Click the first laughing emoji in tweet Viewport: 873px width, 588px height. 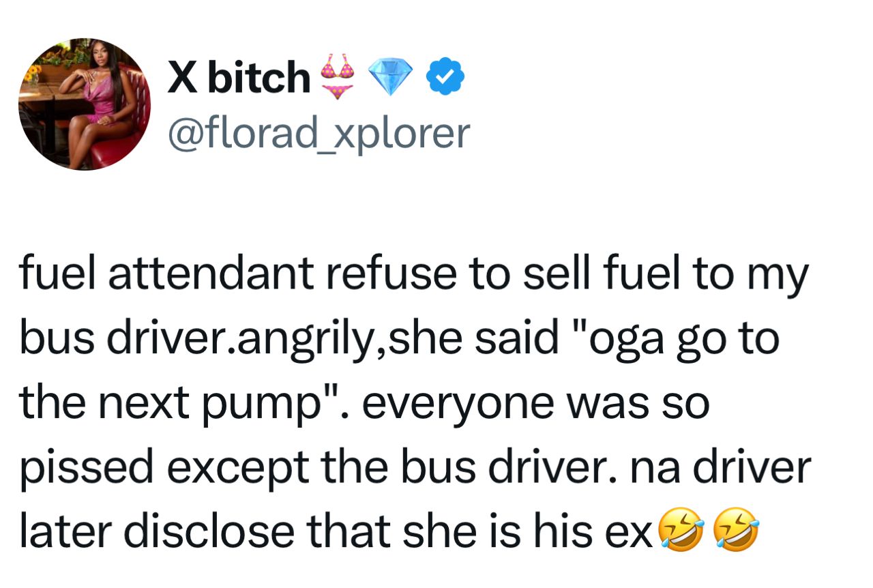point(679,532)
